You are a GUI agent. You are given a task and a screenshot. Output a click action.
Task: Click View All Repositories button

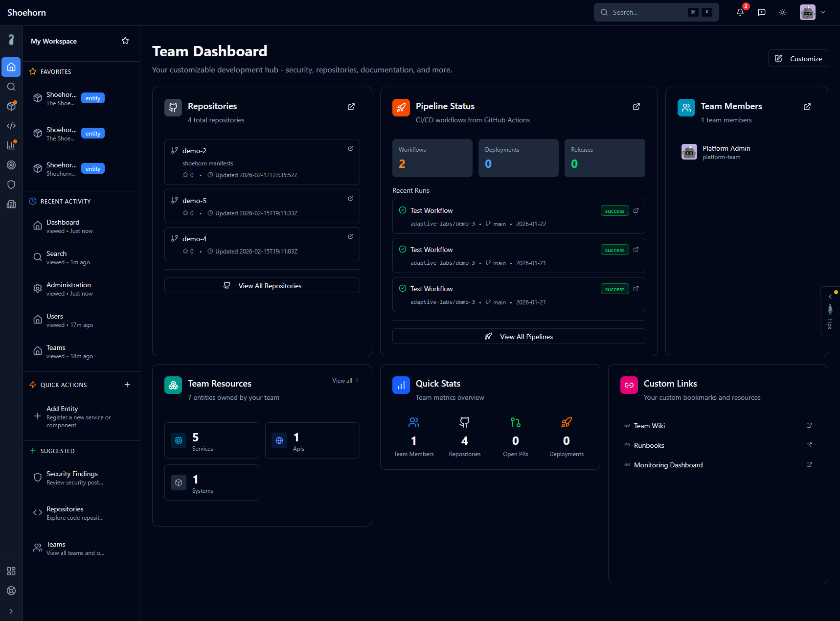[x=262, y=286]
